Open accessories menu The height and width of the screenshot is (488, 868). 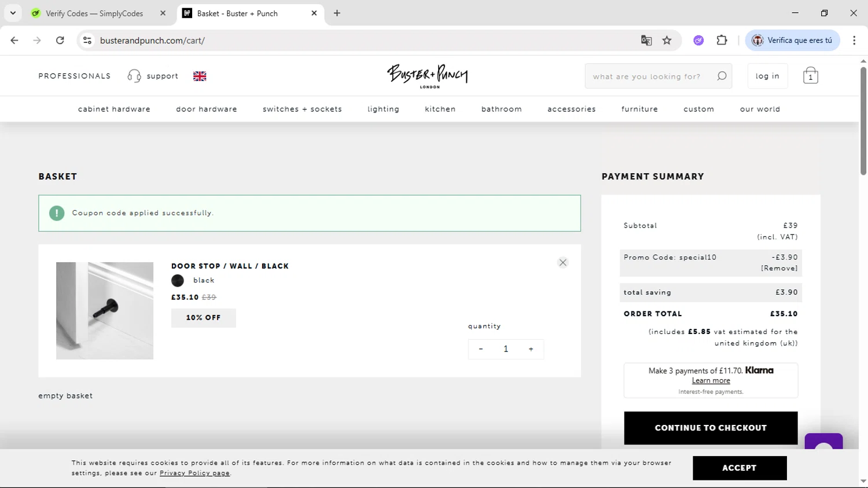coord(572,109)
